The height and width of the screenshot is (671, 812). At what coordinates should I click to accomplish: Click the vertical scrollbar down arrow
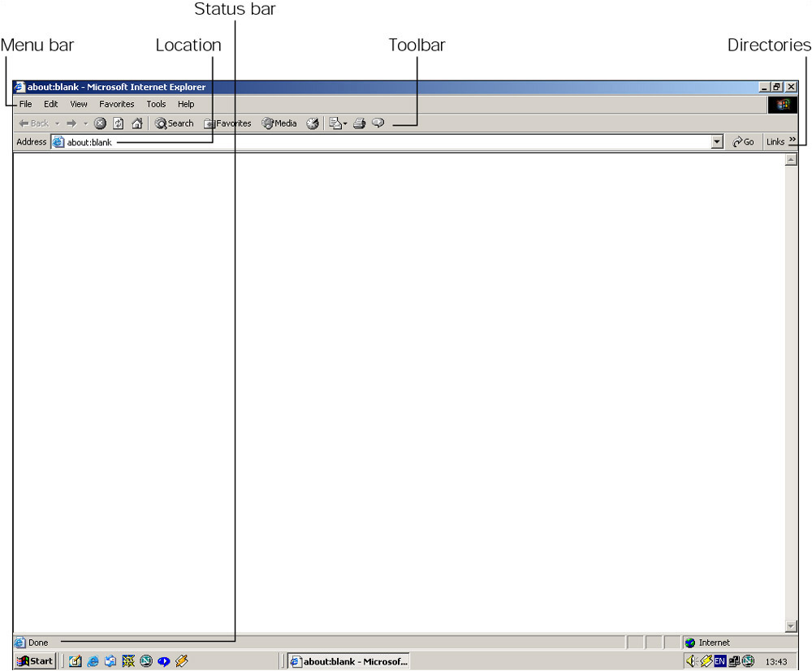[792, 626]
